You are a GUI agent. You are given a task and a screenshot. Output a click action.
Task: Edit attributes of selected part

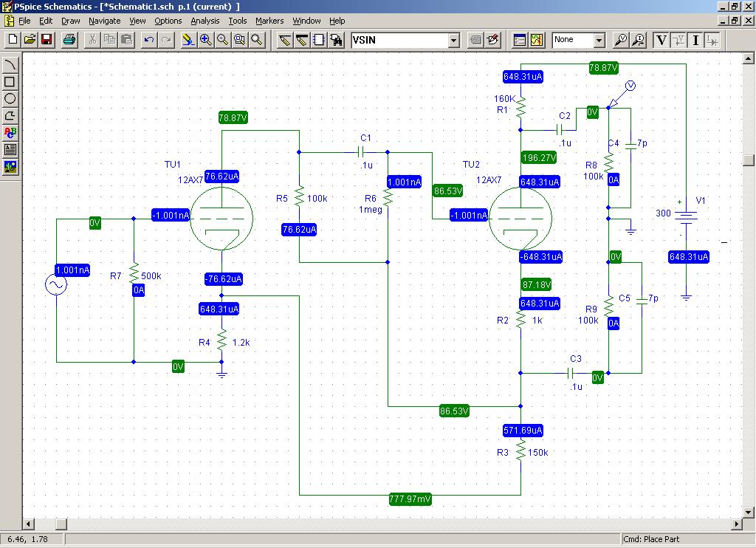[476, 40]
